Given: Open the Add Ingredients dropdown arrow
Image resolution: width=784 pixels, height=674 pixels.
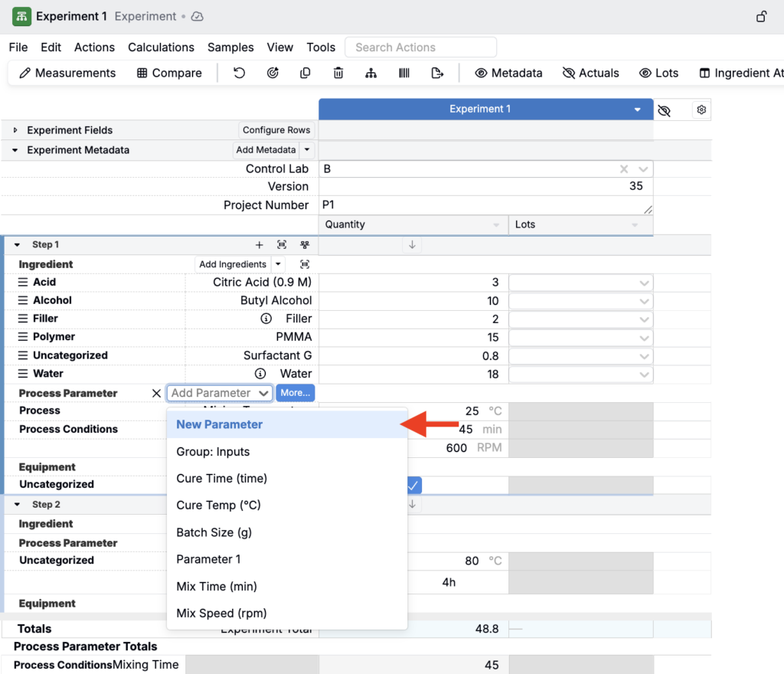Looking at the screenshot, I should (278, 264).
